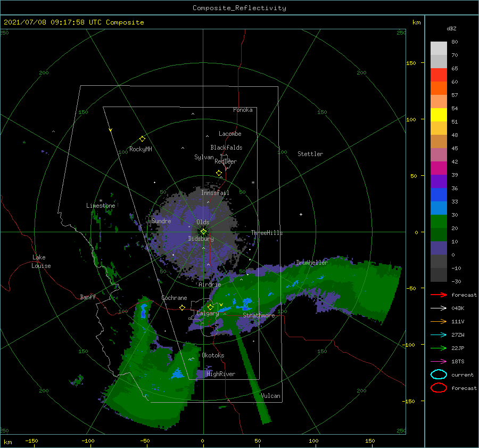
Task: Click the Stettler label
Action: [310, 154]
